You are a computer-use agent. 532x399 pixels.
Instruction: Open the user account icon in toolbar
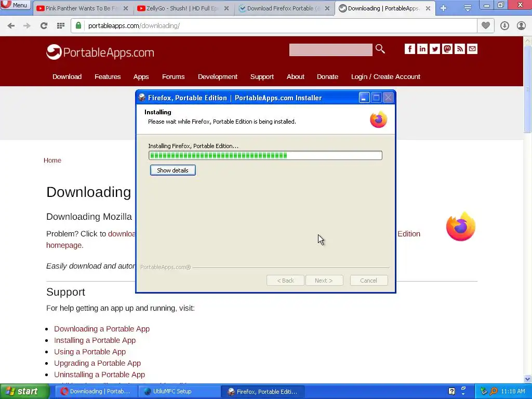(x=521, y=26)
